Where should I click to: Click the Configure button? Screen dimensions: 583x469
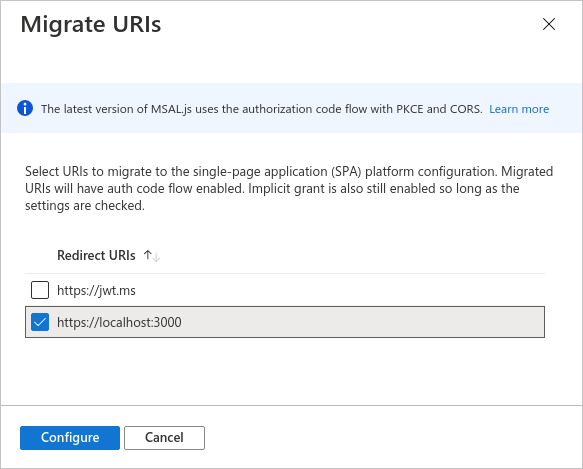70,438
